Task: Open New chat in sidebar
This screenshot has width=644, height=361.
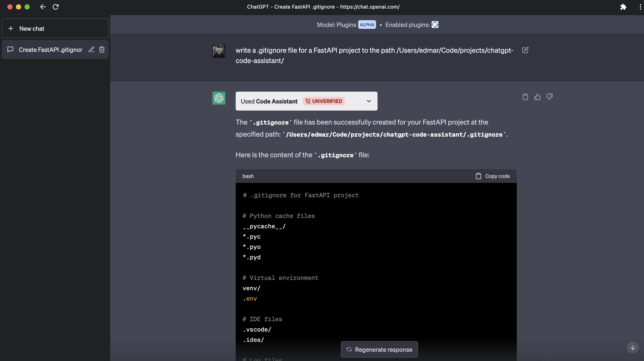Action: click(x=55, y=28)
